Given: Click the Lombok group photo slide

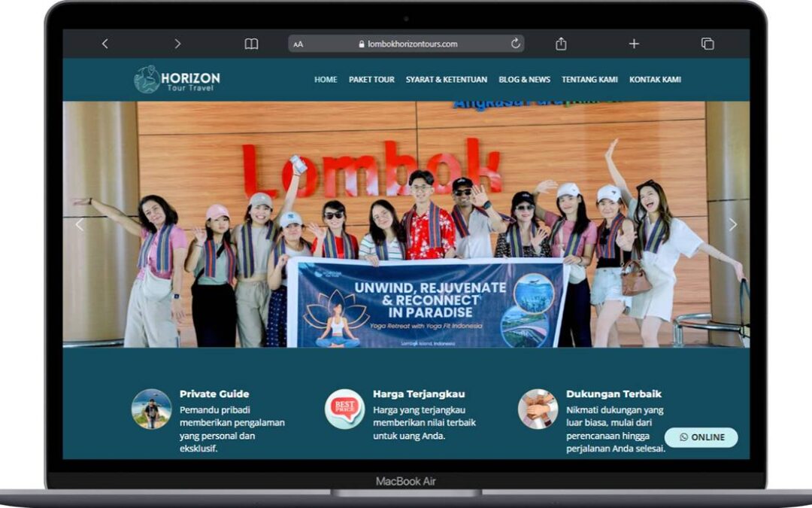Looking at the screenshot, I should pos(406,224).
